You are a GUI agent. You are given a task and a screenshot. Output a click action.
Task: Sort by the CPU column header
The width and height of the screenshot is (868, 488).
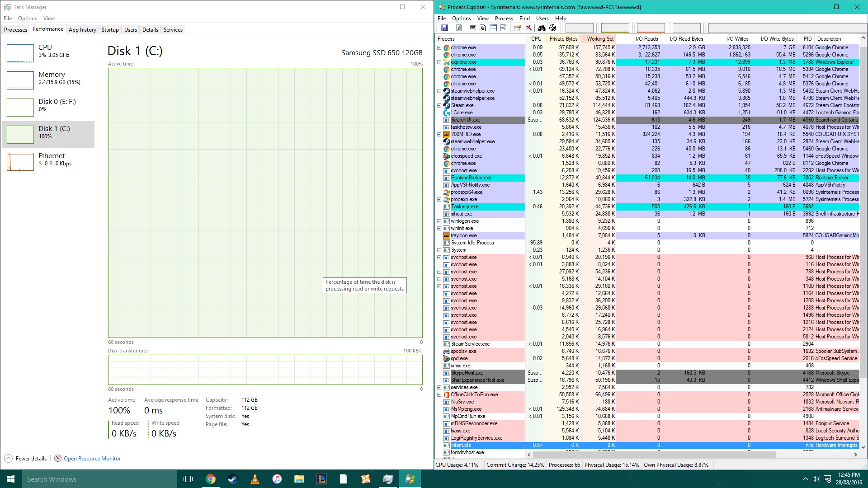[535, 39]
